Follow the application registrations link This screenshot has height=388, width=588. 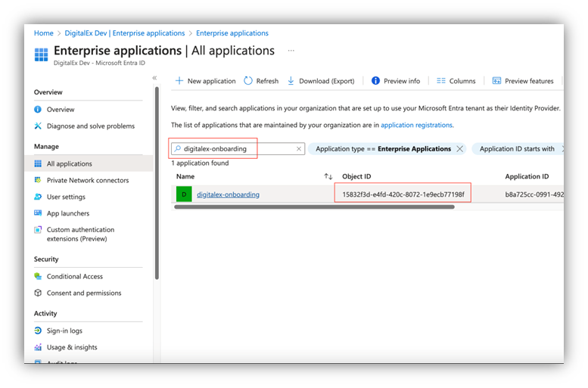416,125
